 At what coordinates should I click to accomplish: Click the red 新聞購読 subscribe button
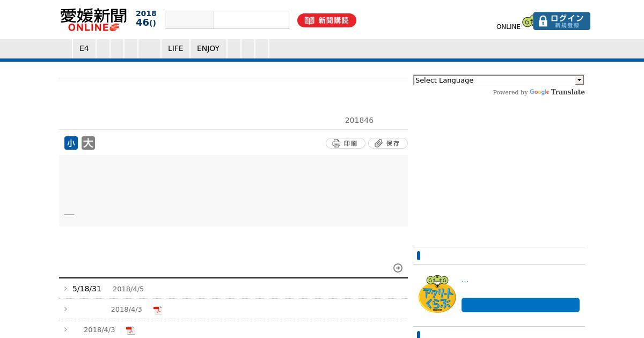click(327, 20)
